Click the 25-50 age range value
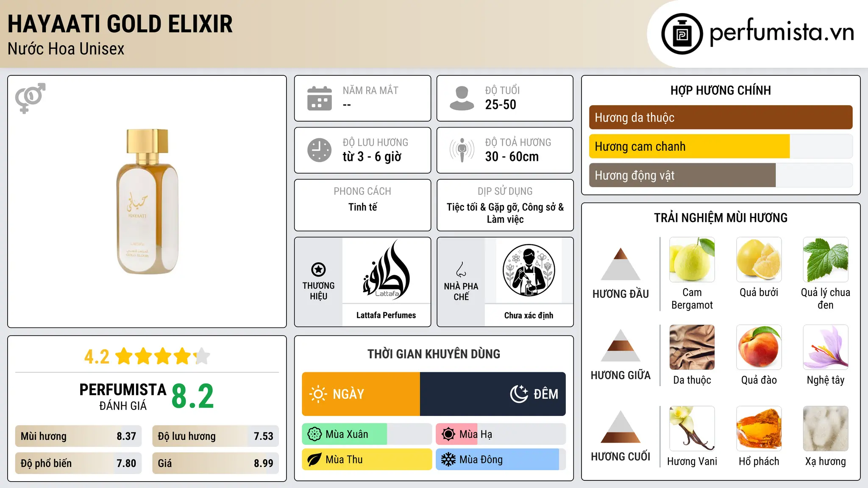This screenshot has height=488, width=868. [501, 105]
